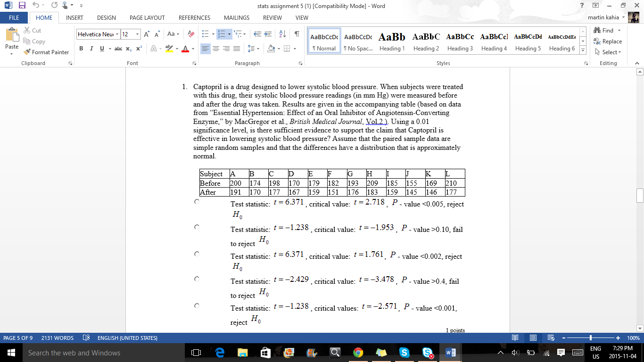This screenshot has height=362, width=644.
Task: Open Google Chrome from the taskbar
Action: point(358,353)
